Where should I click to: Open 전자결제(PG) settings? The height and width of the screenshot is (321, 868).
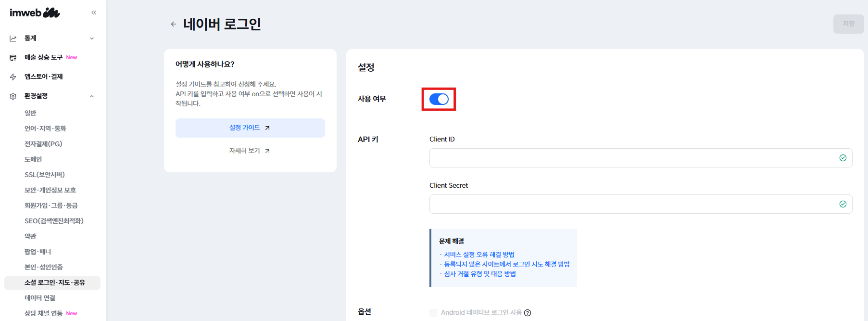coord(43,144)
